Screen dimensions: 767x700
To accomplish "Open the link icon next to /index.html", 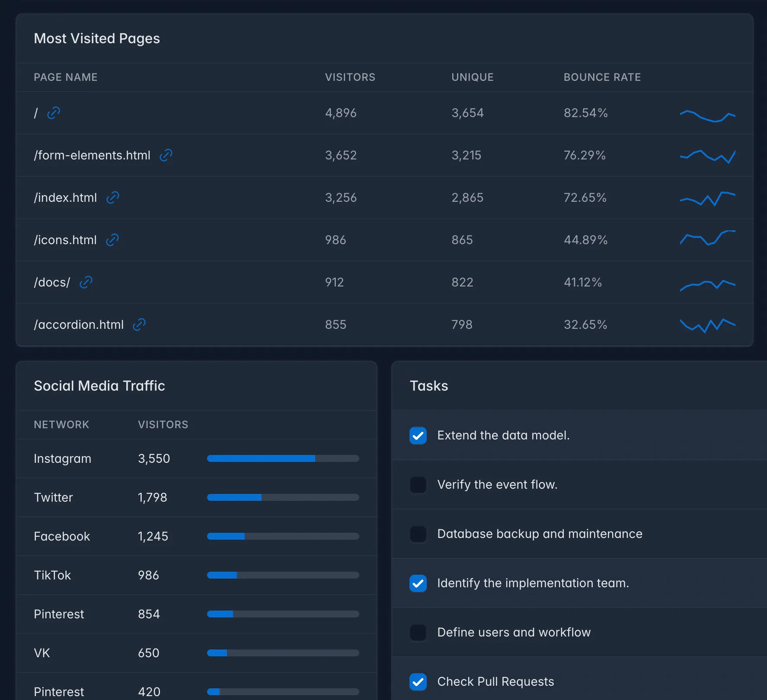I will click(113, 197).
